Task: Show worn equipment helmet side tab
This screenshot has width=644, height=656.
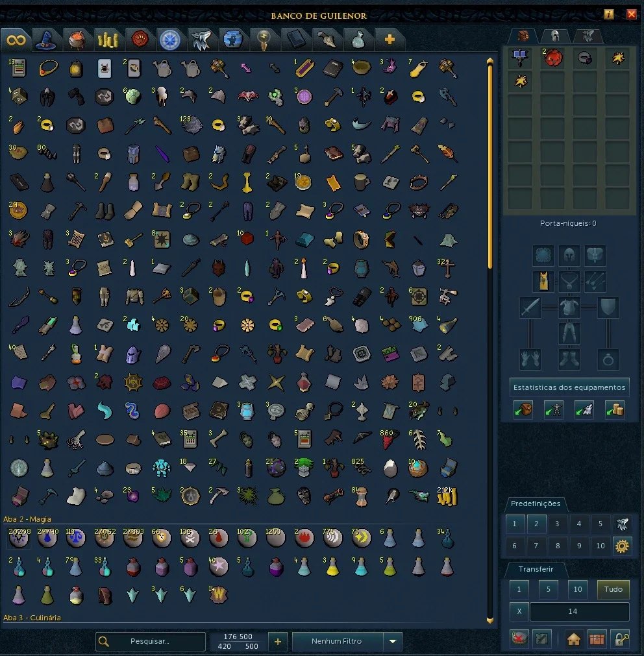Action: (x=555, y=36)
